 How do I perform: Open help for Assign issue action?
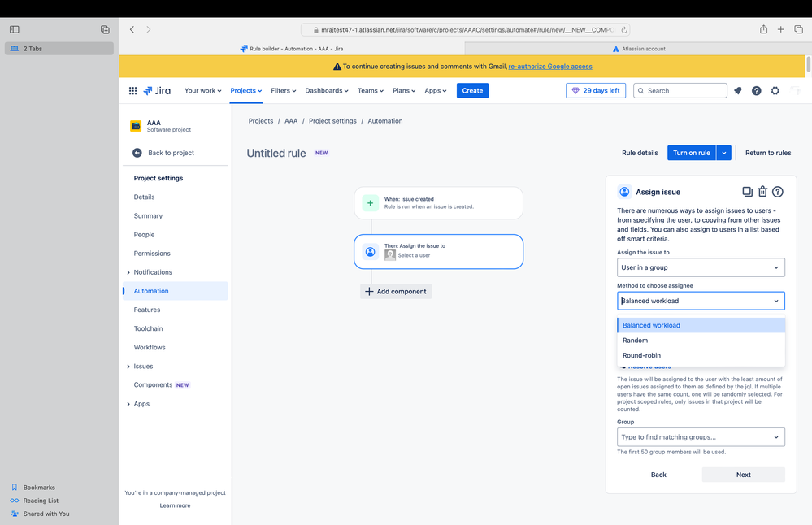pos(777,192)
